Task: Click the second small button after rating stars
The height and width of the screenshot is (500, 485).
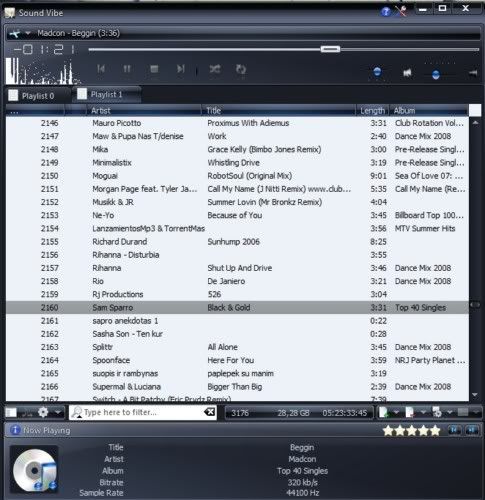Action: 472,430
